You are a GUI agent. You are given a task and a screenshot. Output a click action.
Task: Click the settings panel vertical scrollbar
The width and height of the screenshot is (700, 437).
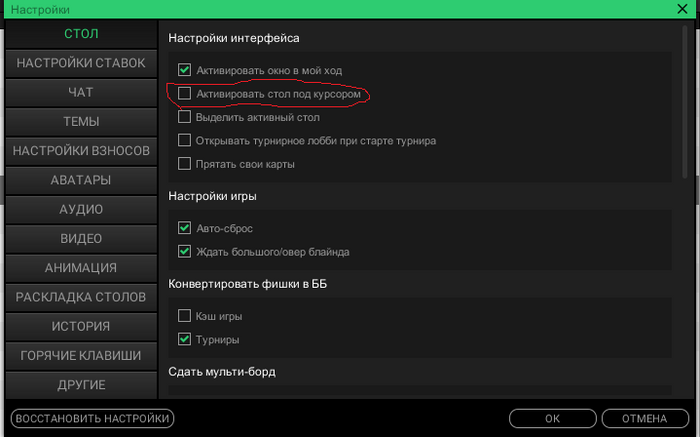click(684, 103)
